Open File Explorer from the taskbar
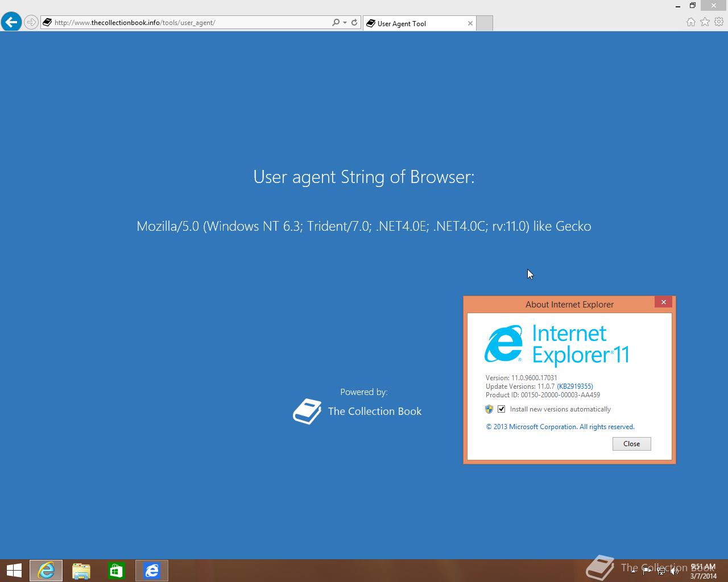728x582 pixels. [81, 571]
